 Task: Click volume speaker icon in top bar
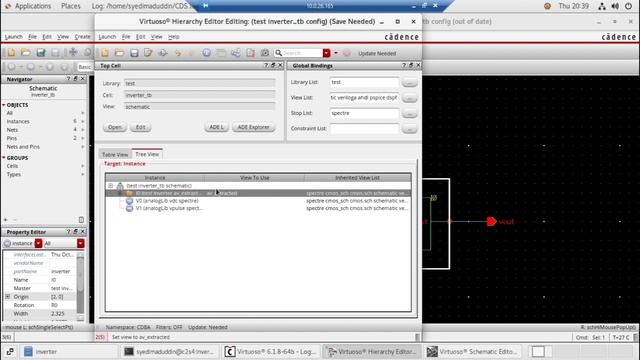click(x=615, y=6)
